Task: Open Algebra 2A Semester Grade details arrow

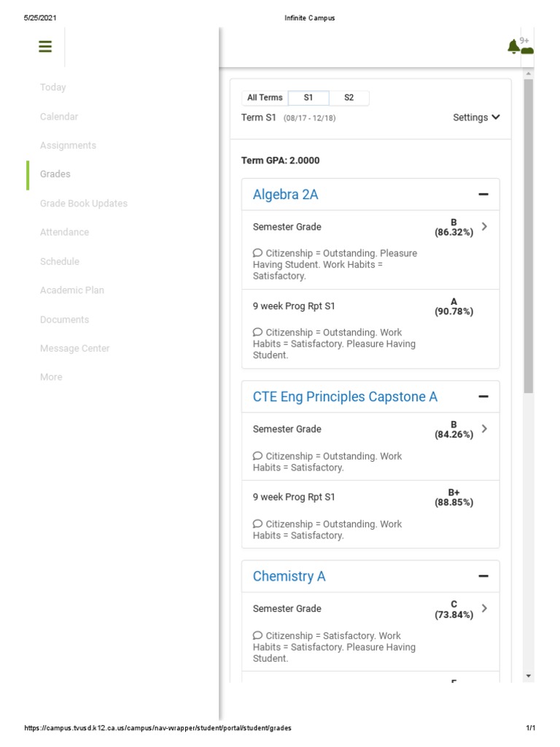Action: click(x=485, y=227)
